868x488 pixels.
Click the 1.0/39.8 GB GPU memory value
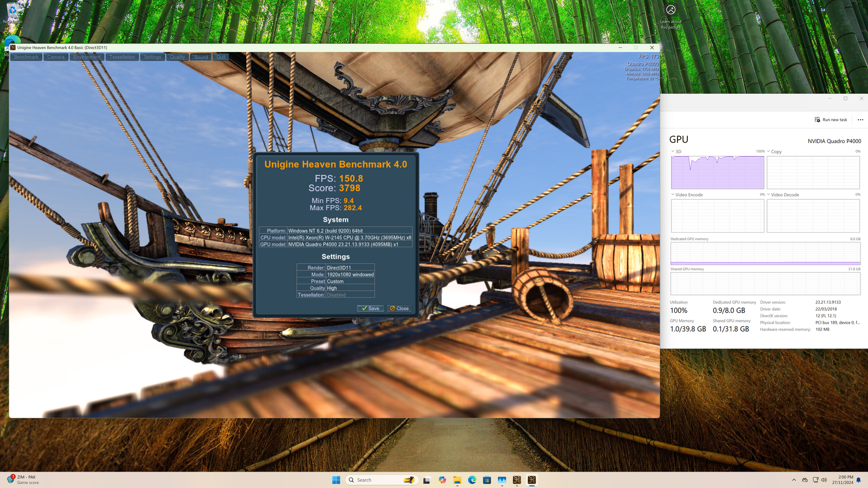(688, 329)
